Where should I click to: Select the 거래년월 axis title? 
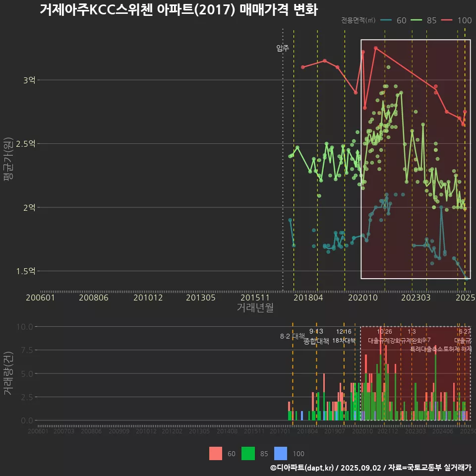click(255, 307)
